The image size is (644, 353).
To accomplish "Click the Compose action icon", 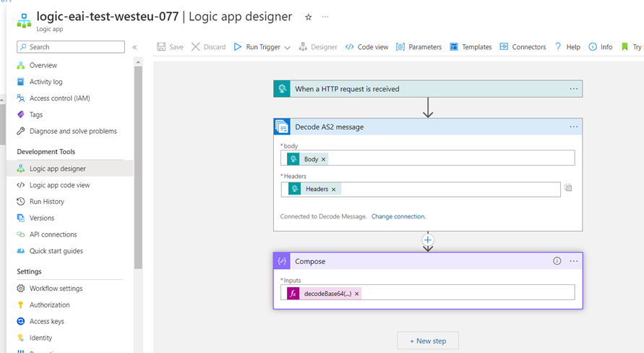I will tap(282, 261).
